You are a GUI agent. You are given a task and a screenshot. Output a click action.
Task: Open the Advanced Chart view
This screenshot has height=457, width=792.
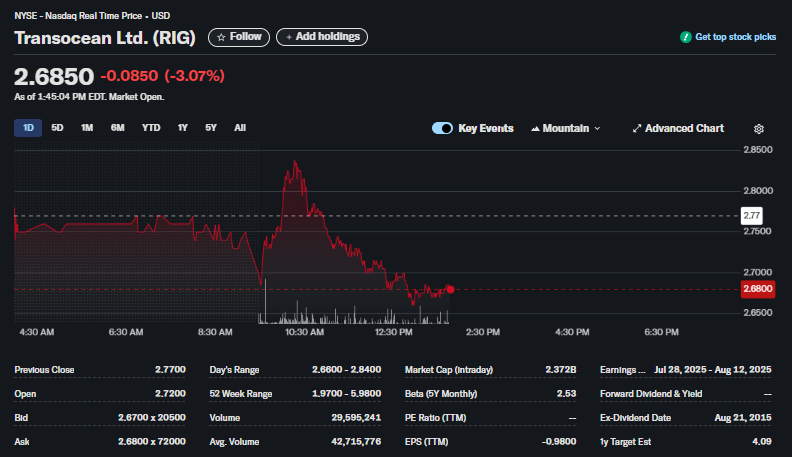678,128
